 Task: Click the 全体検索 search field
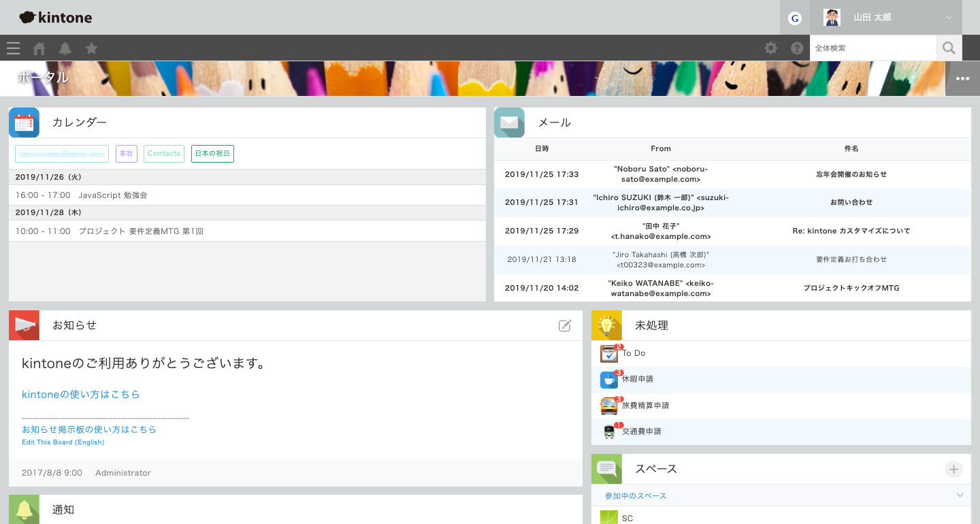click(872, 48)
